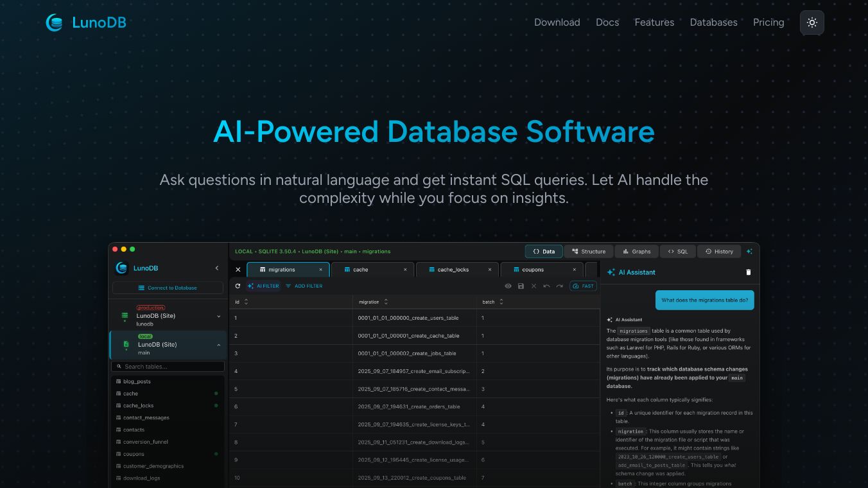Toggle the light/dark theme button
This screenshot has width=868, height=488.
812,22
